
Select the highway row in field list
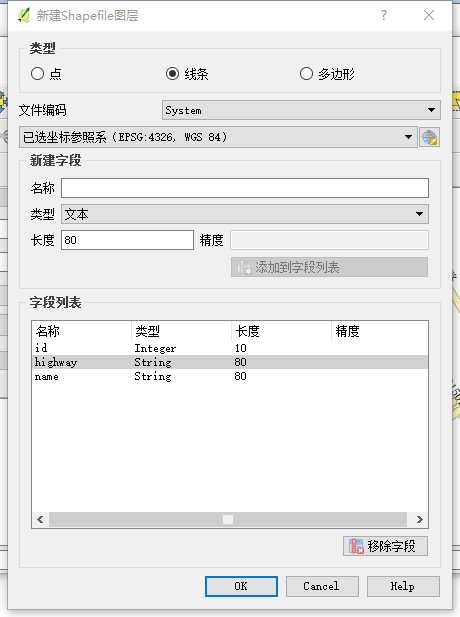[x=230, y=362]
